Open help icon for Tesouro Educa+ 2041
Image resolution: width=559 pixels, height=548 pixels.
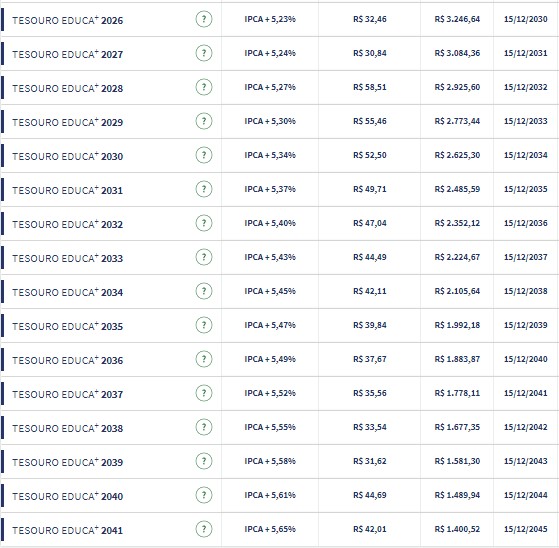click(x=204, y=529)
